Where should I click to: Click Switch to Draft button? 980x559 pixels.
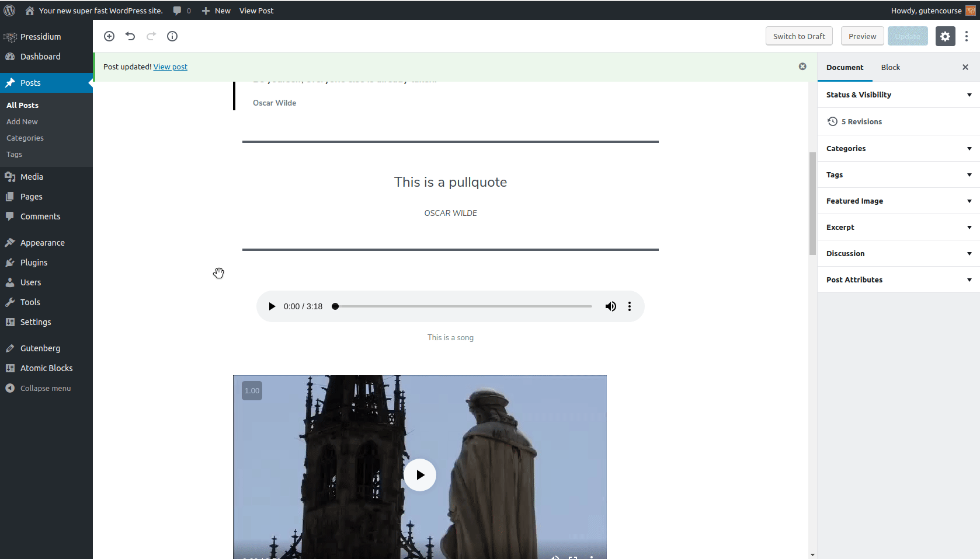[799, 36]
